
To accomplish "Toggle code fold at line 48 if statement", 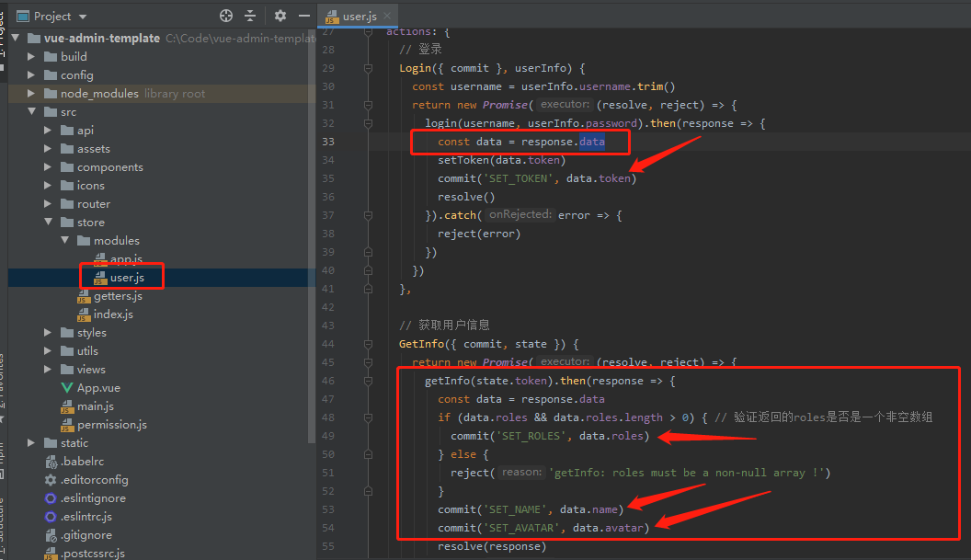I will click(x=369, y=417).
